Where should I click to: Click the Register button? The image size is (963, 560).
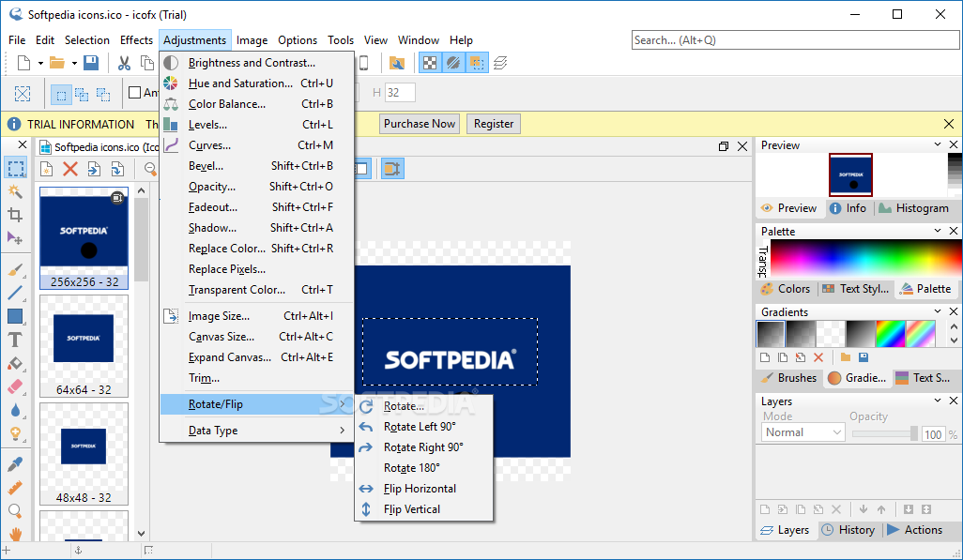click(494, 124)
